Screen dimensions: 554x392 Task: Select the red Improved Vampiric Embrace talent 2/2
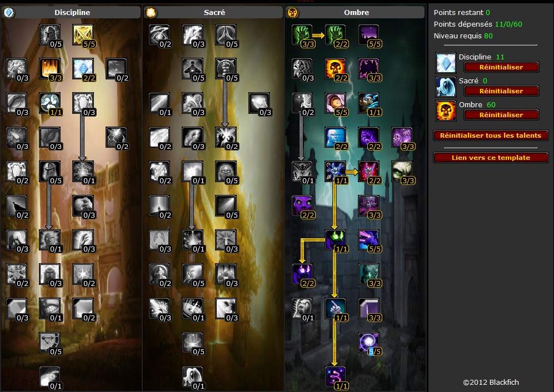point(368,172)
